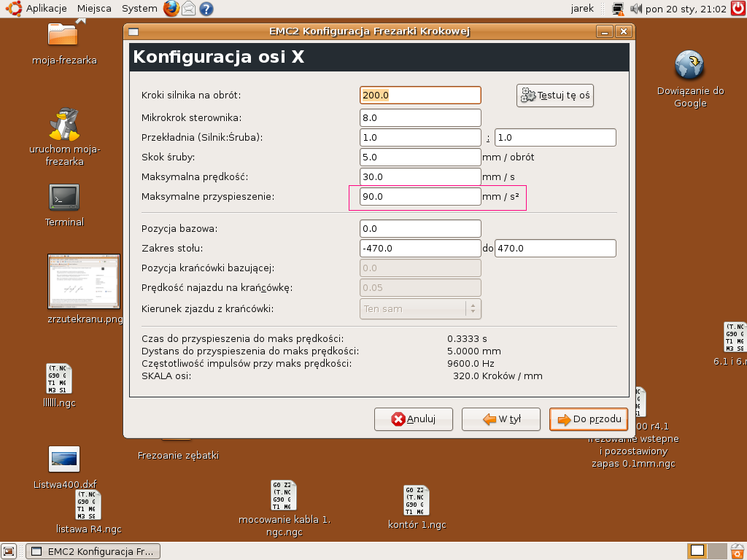Click the Maksymalne przyspieszenie field
This screenshot has height=560, width=747.
pyautogui.click(x=420, y=197)
